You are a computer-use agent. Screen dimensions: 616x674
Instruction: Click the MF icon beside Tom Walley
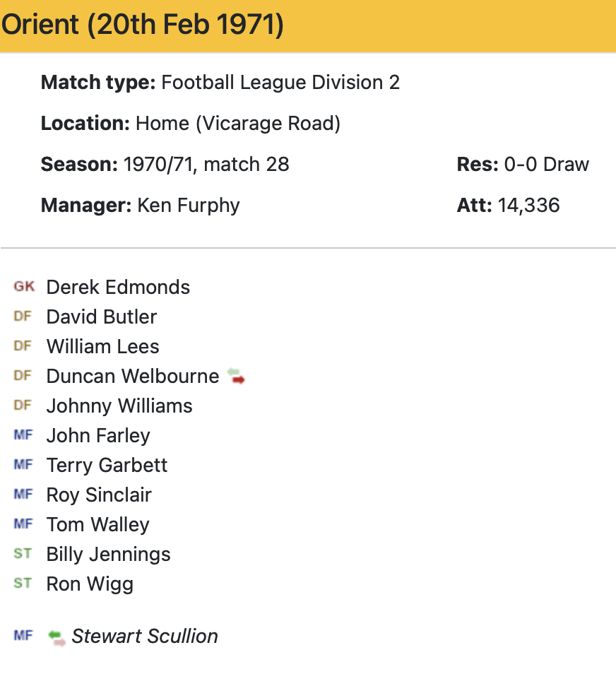[23, 524]
